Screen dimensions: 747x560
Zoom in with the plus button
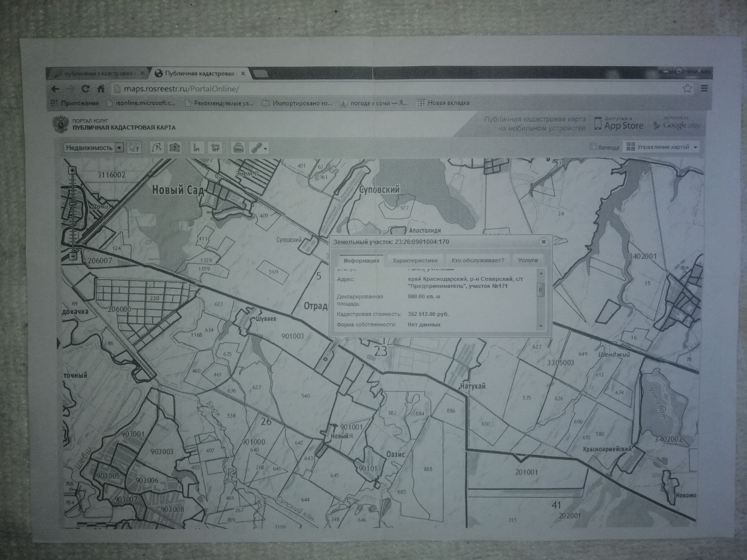coord(72,170)
